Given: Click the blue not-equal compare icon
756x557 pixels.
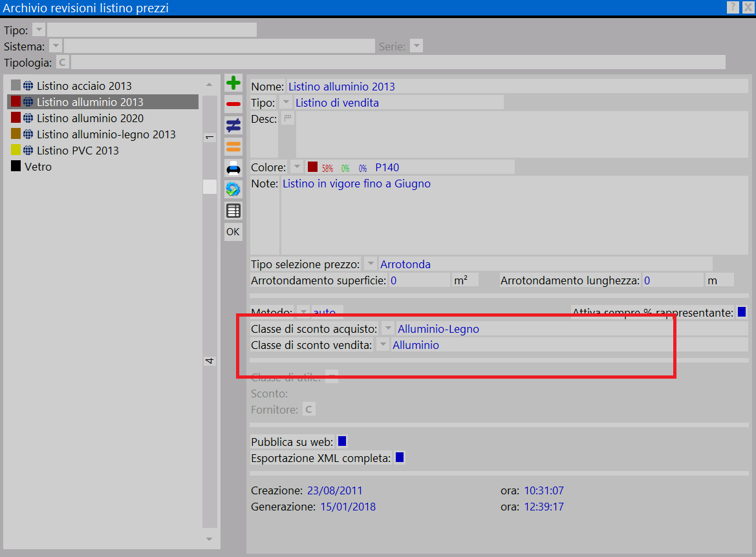Looking at the screenshot, I should click(x=233, y=125).
